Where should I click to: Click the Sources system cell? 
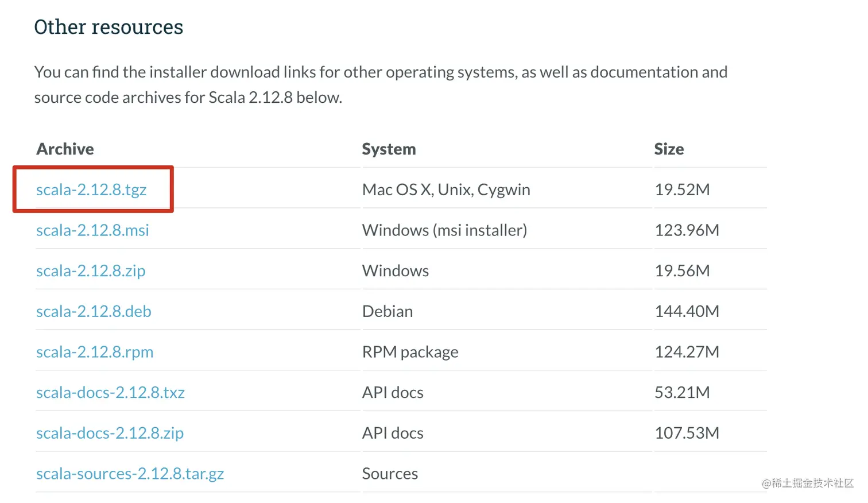[x=390, y=474]
